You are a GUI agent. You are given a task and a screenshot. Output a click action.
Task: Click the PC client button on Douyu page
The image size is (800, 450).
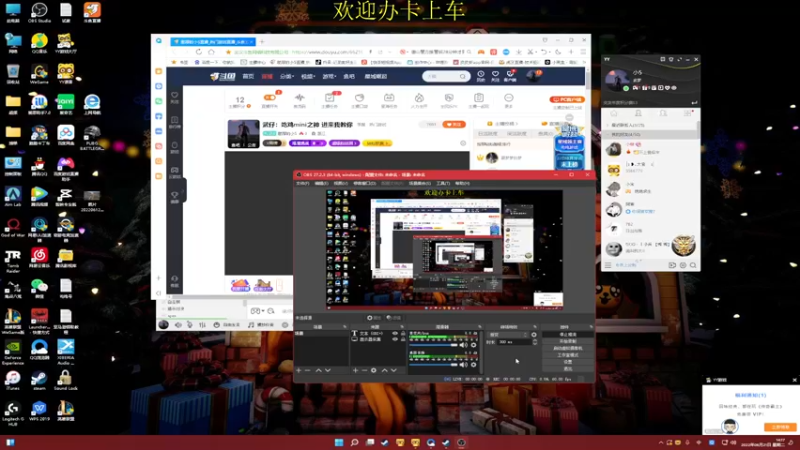tap(567, 99)
